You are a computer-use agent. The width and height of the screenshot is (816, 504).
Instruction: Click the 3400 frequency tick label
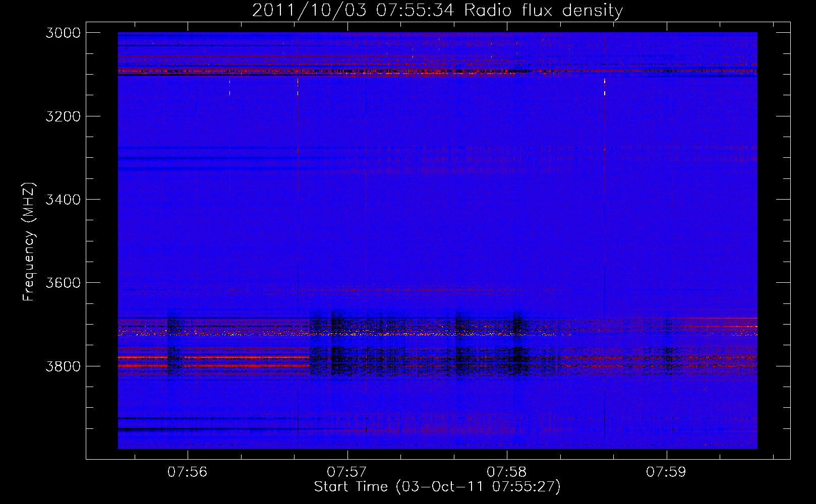pos(63,200)
